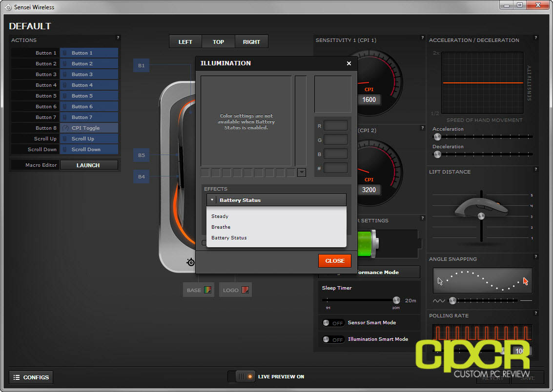Select Breathe effect from dropdown list
Image resolution: width=553 pixels, height=392 pixels.
coord(276,227)
